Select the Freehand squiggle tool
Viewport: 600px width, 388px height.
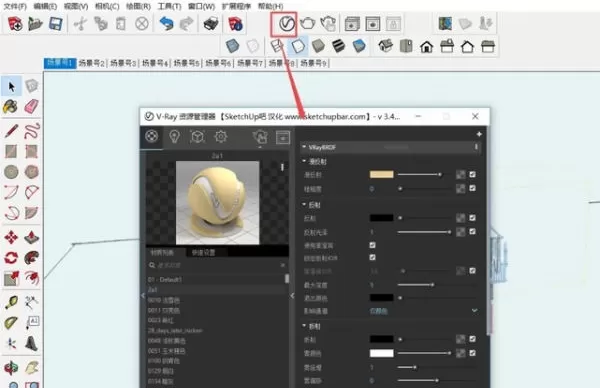32,131
